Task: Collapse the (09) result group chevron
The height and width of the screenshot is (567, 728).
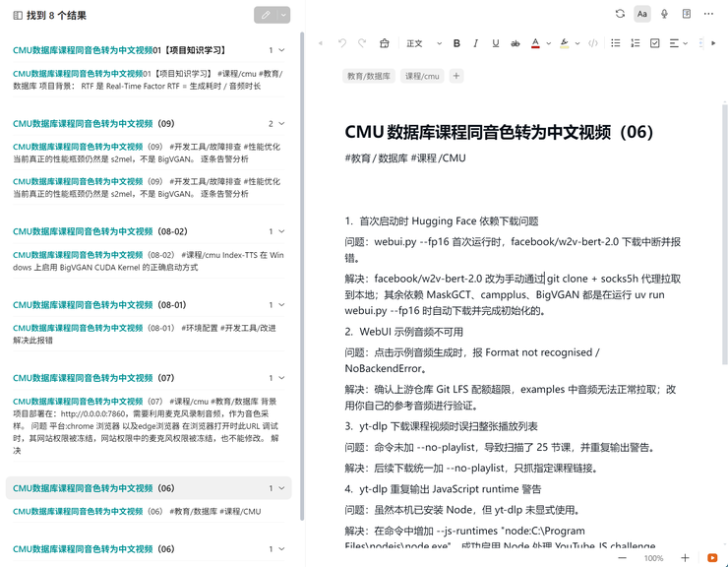Action: (281, 124)
